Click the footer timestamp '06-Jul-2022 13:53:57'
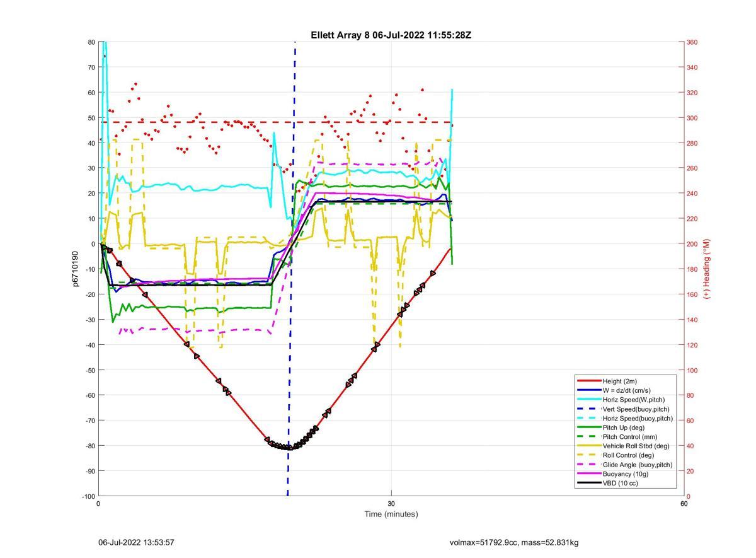The height and width of the screenshot is (558, 756). [136, 542]
